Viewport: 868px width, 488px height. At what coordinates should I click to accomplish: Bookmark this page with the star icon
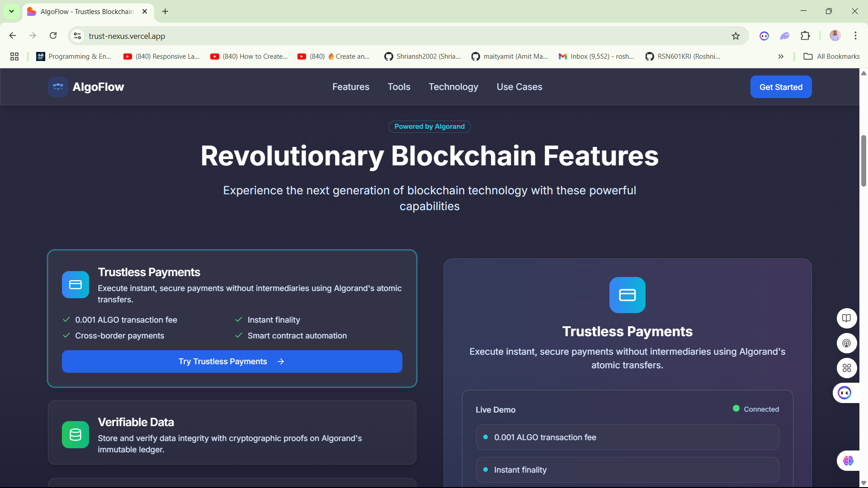(x=736, y=36)
